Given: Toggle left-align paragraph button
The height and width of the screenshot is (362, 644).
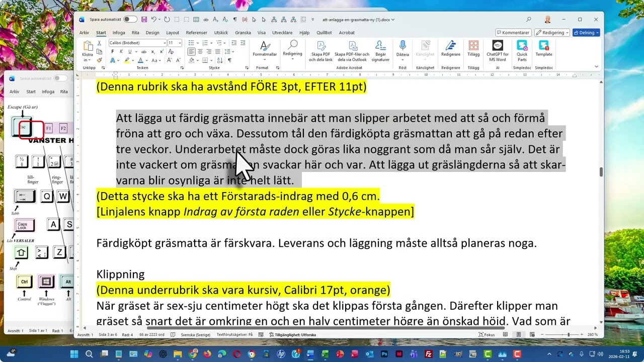Looking at the screenshot, I should (x=191, y=51).
